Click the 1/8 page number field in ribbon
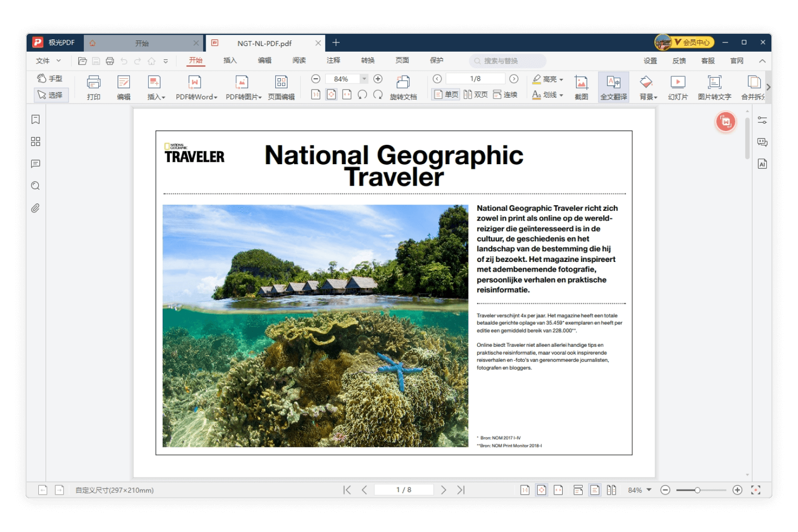 click(x=475, y=79)
